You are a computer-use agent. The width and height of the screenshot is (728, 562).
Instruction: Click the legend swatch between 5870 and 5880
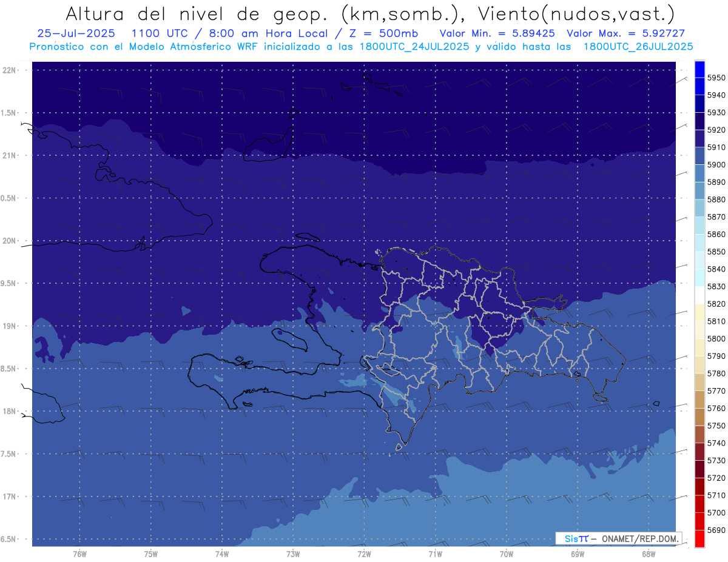(699, 208)
